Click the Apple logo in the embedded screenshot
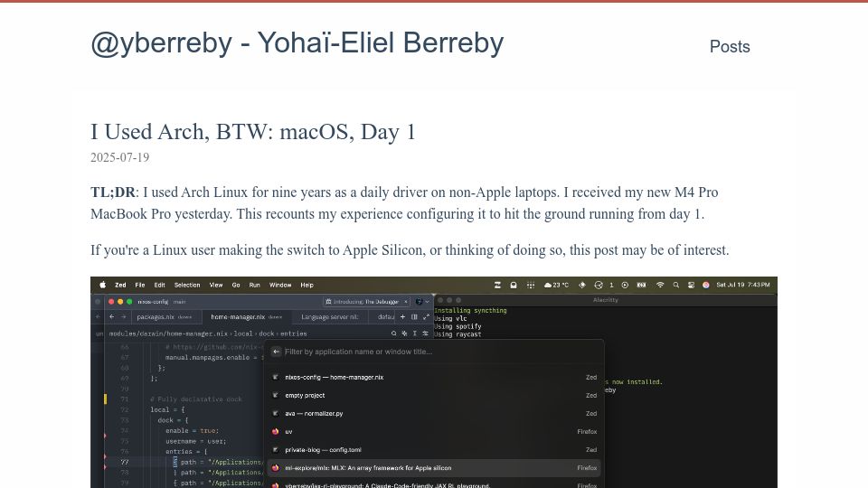The image size is (868, 488). (102, 285)
